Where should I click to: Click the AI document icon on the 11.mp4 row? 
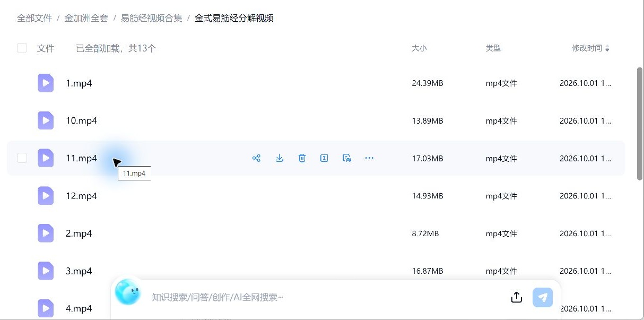[347, 158]
